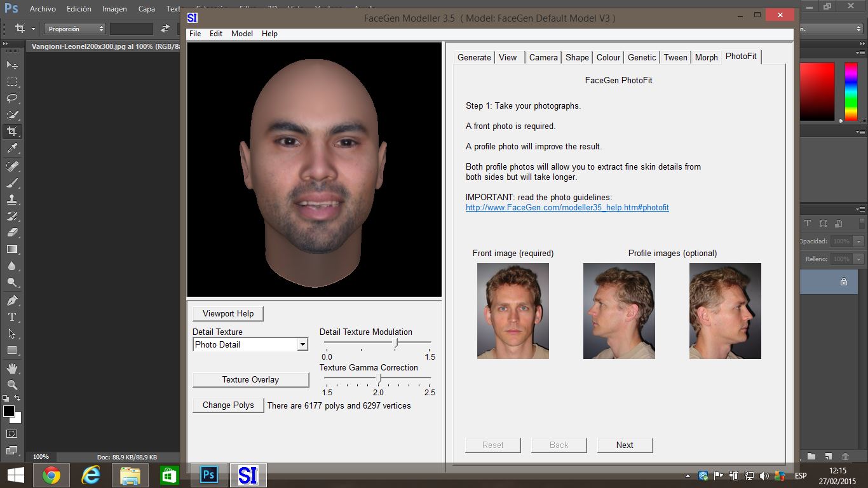Viewport: 868px width, 488px height.
Task: Change the Photoshop screen mode
Action: click(x=12, y=451)
